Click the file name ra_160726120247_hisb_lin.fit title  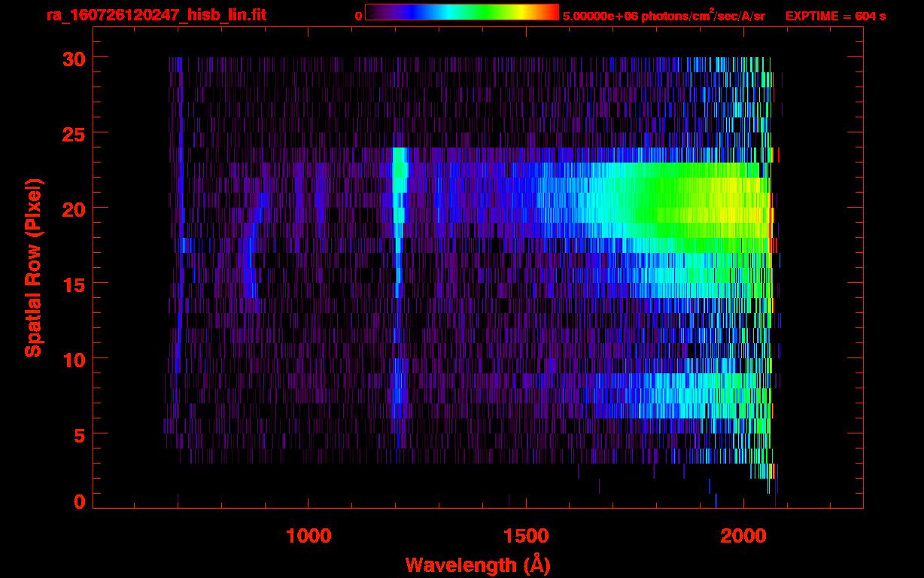(156, 15)
